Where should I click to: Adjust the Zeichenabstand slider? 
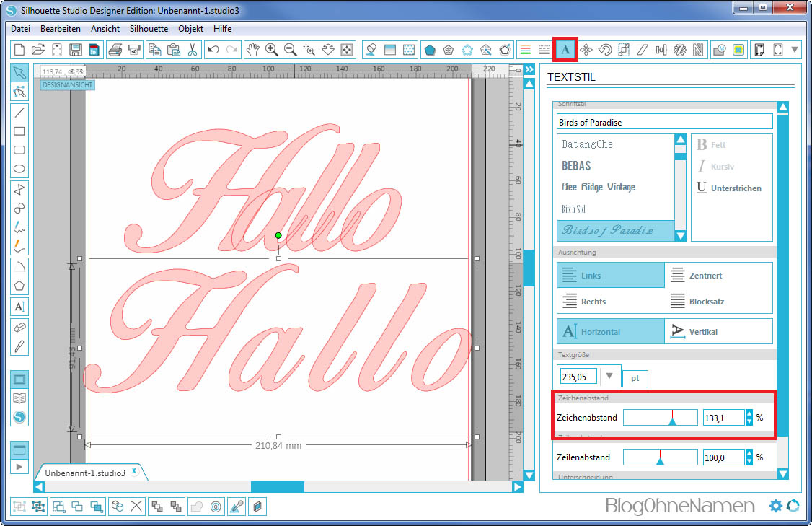point(672,418)
